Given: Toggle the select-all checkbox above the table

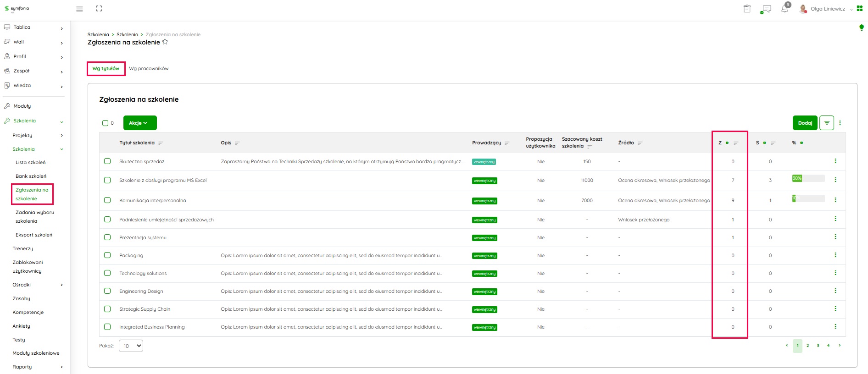Looking at the screenshot, I should point(105,123).
